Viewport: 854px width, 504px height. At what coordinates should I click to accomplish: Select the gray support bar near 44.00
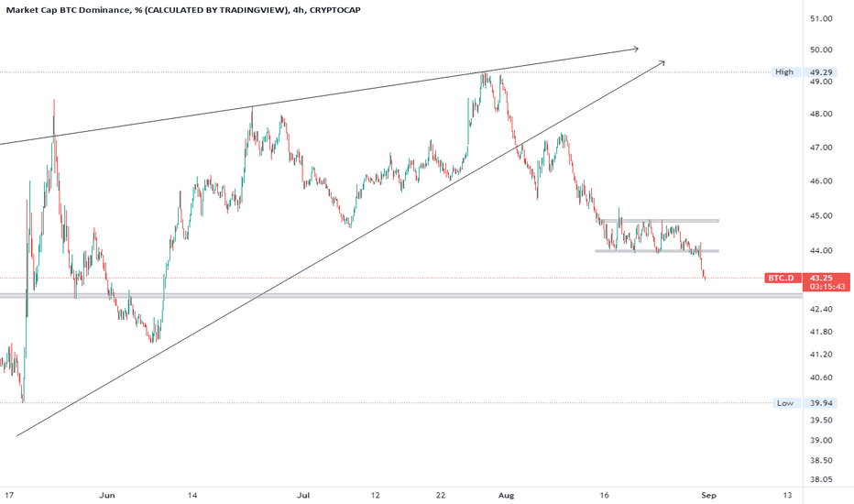657,251
